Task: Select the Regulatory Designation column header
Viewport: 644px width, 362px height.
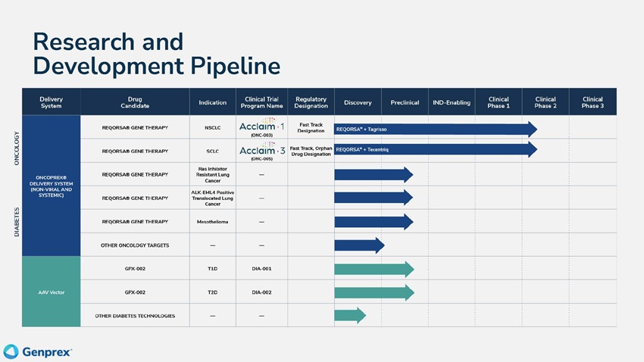Action: (x=311, y=102)
